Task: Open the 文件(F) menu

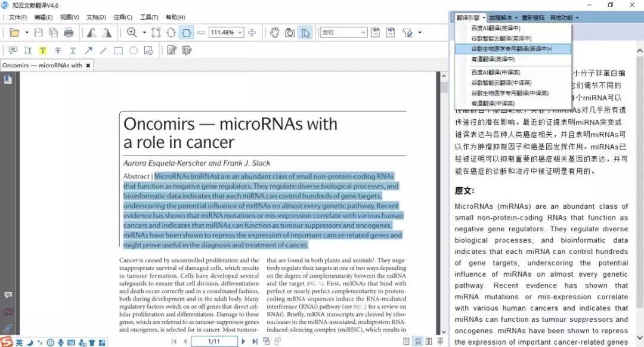Action: [18, 17]
